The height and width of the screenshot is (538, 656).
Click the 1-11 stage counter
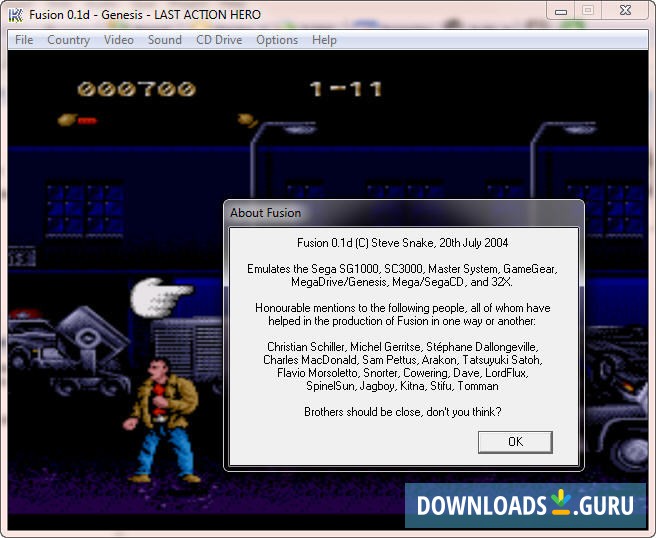pos(346,89)
